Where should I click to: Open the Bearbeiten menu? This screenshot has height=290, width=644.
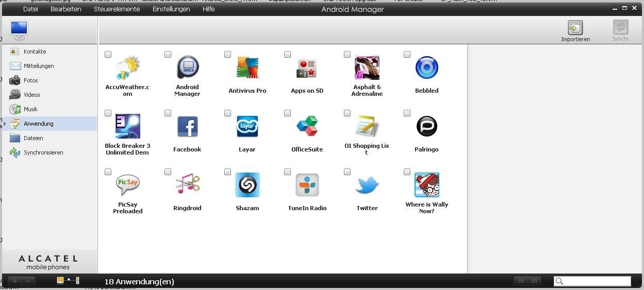(65, 9)
